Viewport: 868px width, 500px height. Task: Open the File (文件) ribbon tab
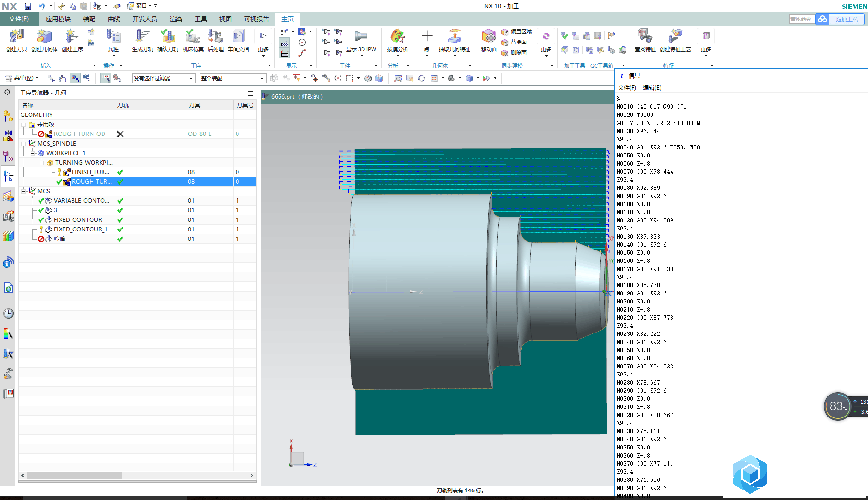click(19, 19)
